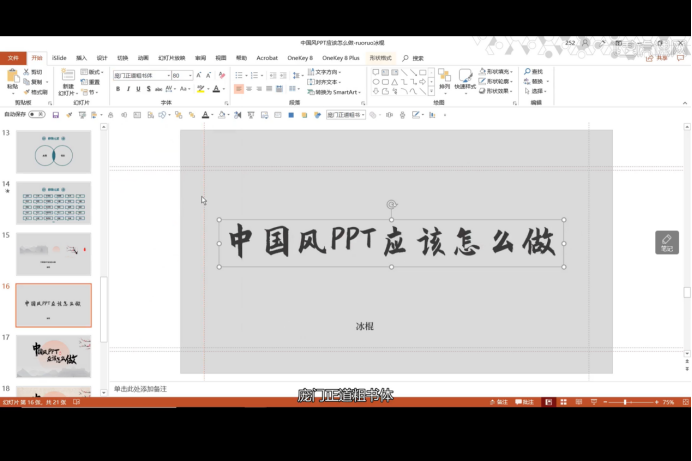The image size is (692, 461).
Task: Open Shape Effects dropdown
Action: click(496, 91)
